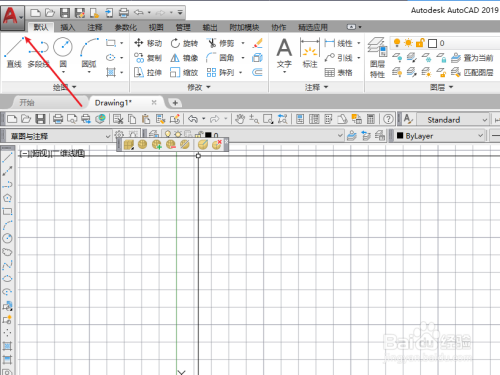
Task: Add a new drawing tab with plus
Action: (x=175, y=103)
